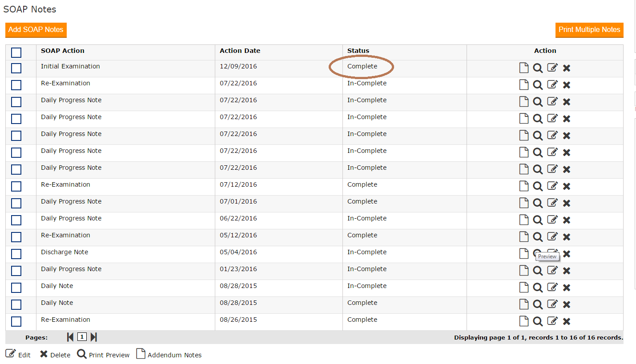Print preview the 01/23/2016 Daily Progress Note
The height and width of the screenshot is (364, 636).
point(538,271)
